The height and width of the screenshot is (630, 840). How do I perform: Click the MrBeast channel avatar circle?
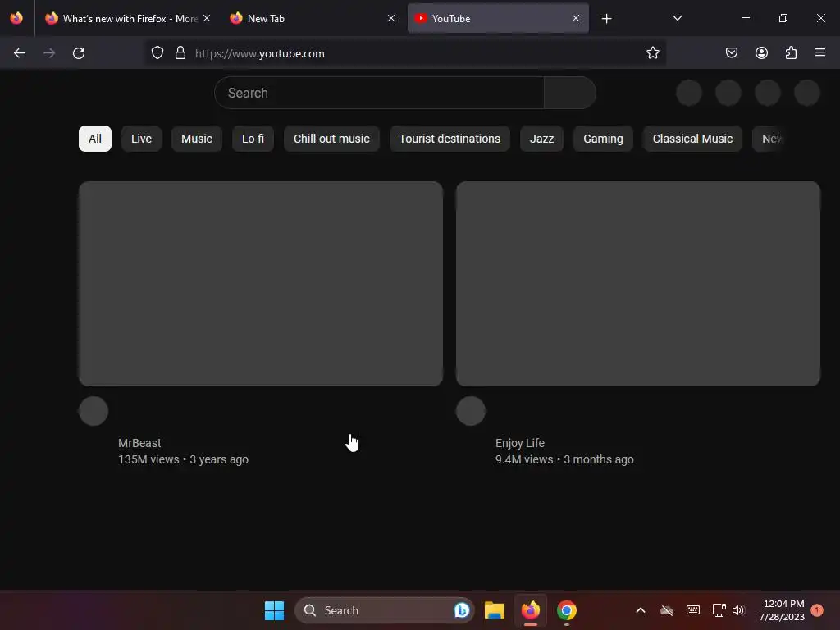click(x=94, y=411)
